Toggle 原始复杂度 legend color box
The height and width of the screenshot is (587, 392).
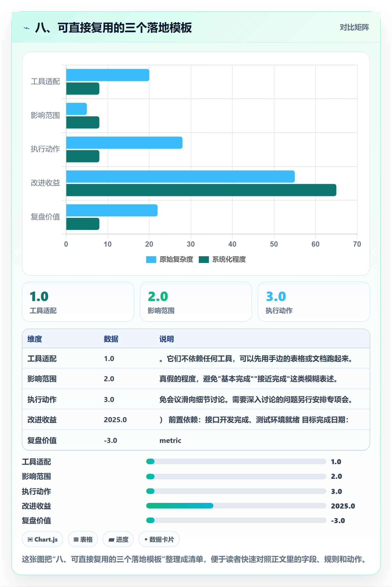(x=151, y=260)
